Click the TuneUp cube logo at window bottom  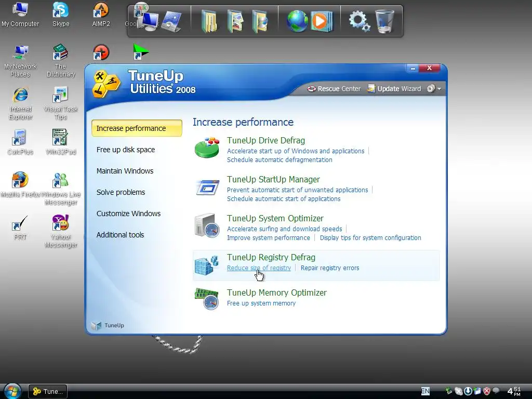point(96,326)
